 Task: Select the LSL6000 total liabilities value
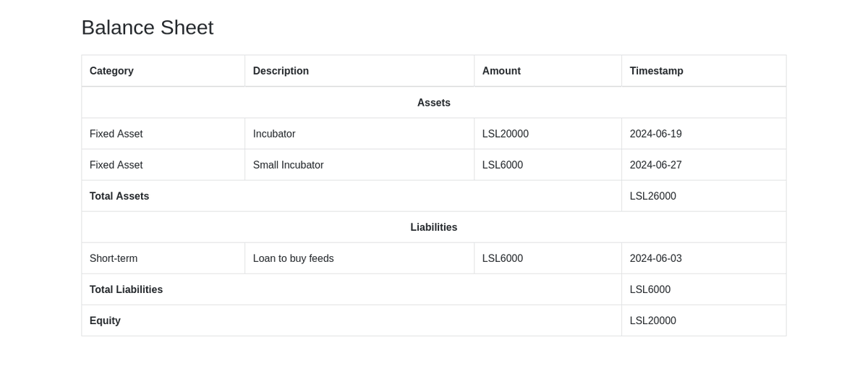click(650, 289)
